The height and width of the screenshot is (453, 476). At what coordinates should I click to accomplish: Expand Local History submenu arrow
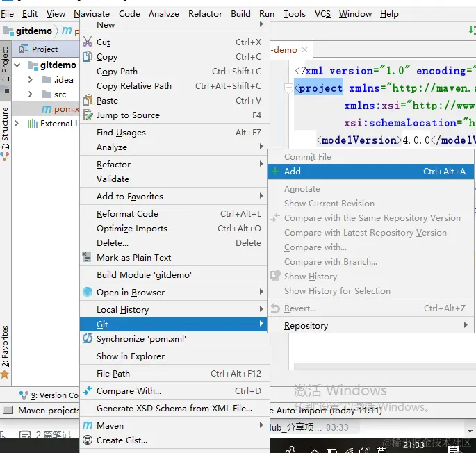(261, 308)
